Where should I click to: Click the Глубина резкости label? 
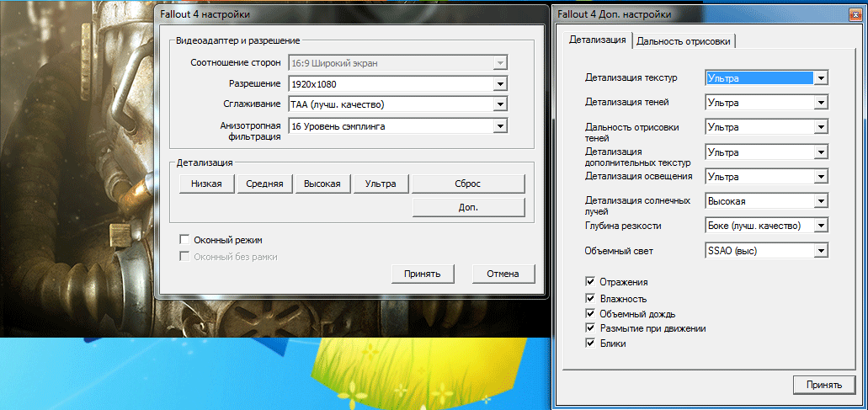(623, 226)
